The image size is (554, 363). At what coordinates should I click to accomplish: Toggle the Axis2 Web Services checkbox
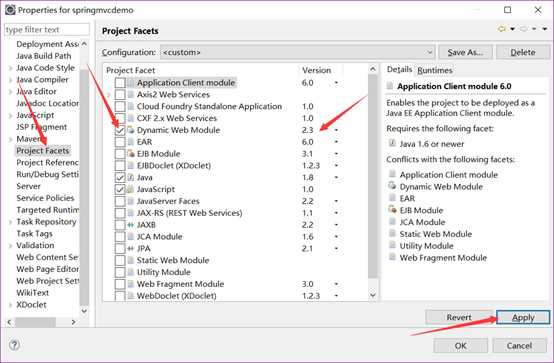point(120,94)
